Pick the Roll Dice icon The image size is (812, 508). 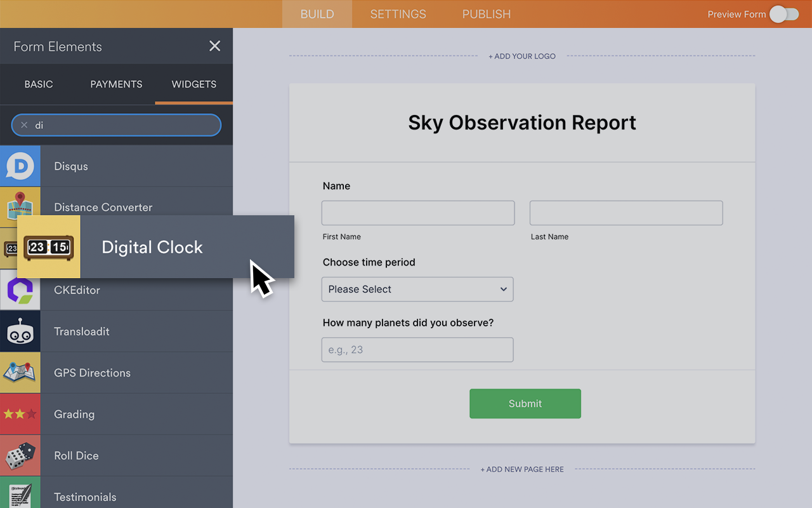(x=20, y=455)
